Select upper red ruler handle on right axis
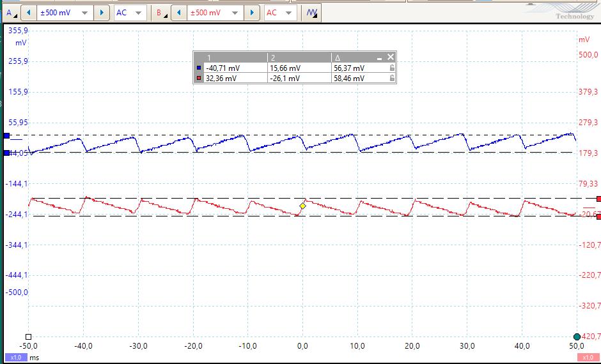Image resolution: width=601 pixels, height=364 pixels. (598, 199)
